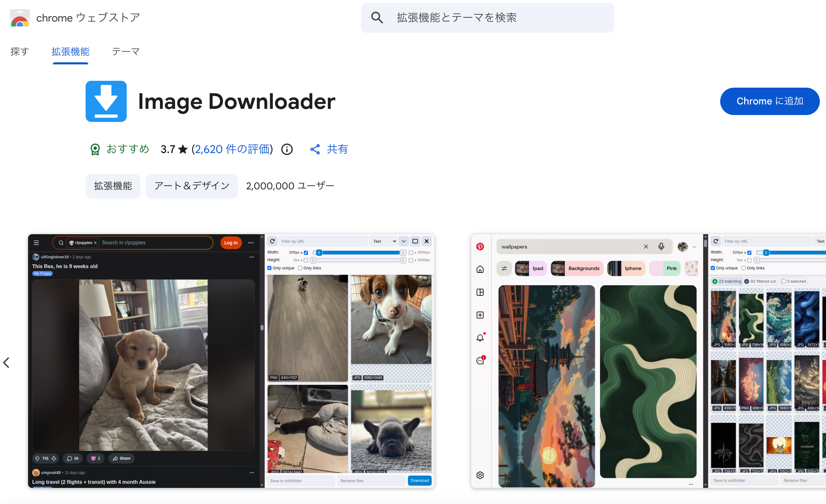This screenshot has width=826, height=504.
Task: Clear wallpapers search with X icon
Action: tap(646, 247)
